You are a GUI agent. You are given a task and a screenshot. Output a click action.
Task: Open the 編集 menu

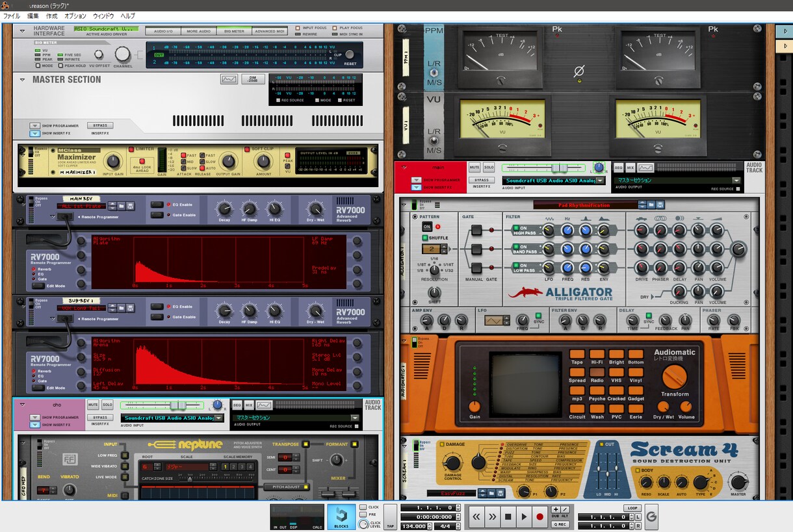pyautogui.click(x=33, y=16)
